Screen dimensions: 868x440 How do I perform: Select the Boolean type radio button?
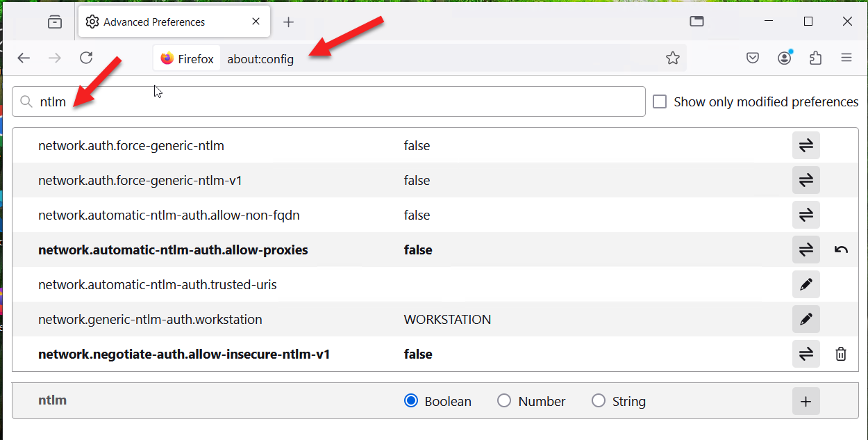(x=411, y=401)
